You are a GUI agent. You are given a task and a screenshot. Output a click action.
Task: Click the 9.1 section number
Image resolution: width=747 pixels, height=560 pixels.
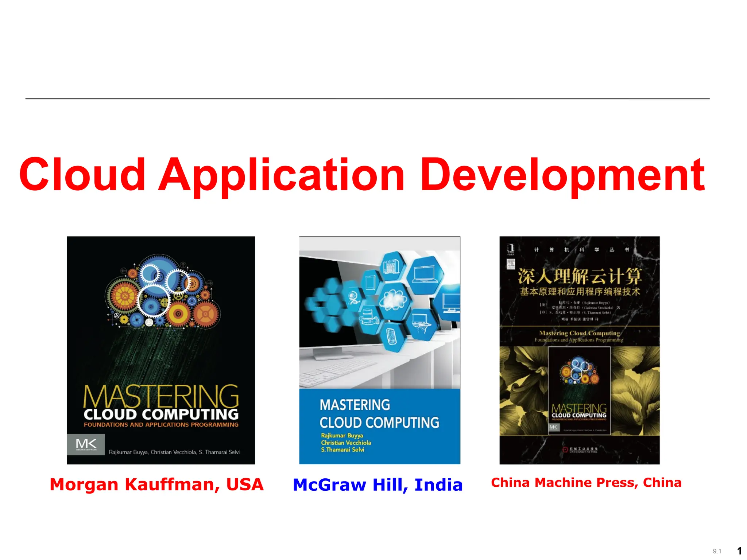point(717,551)
